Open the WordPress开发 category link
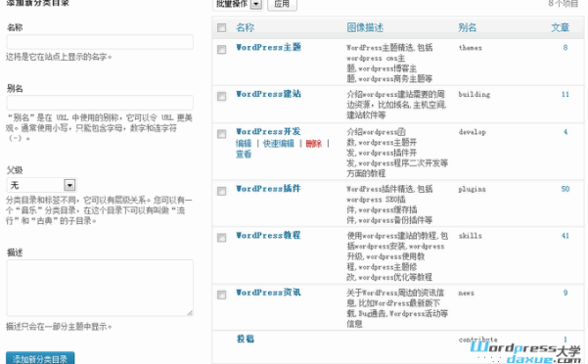Viewport: 588px width, 364px height. (268, 131)
